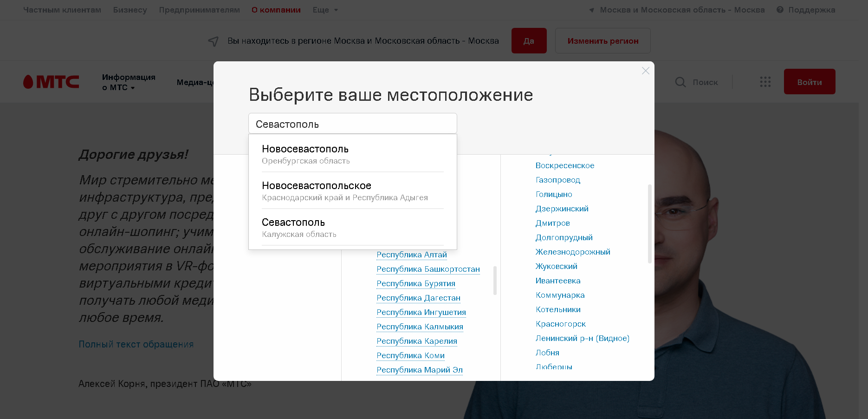This screenshot has width=868, height=419.
Task: Click location search field with Севастополь
Action: (353, 124)
